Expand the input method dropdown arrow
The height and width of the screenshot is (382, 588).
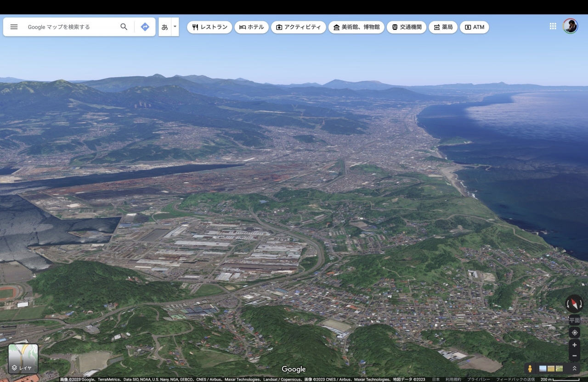click(175, 27)
